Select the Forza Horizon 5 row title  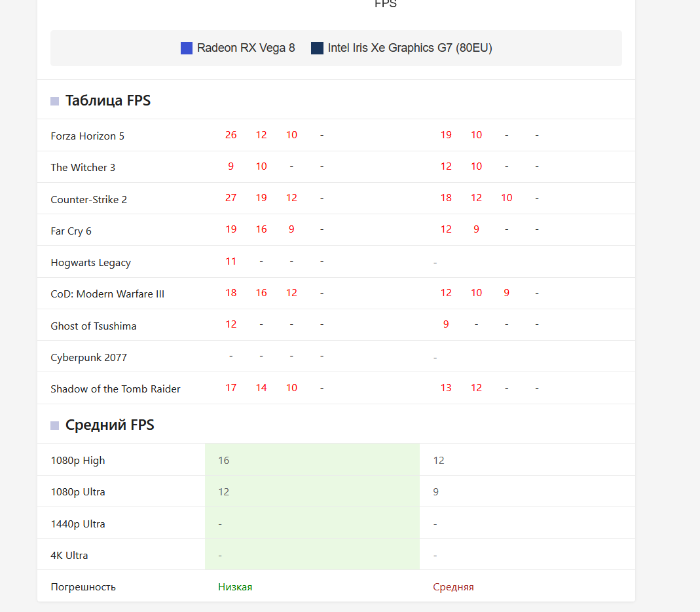tap(88, 136)
